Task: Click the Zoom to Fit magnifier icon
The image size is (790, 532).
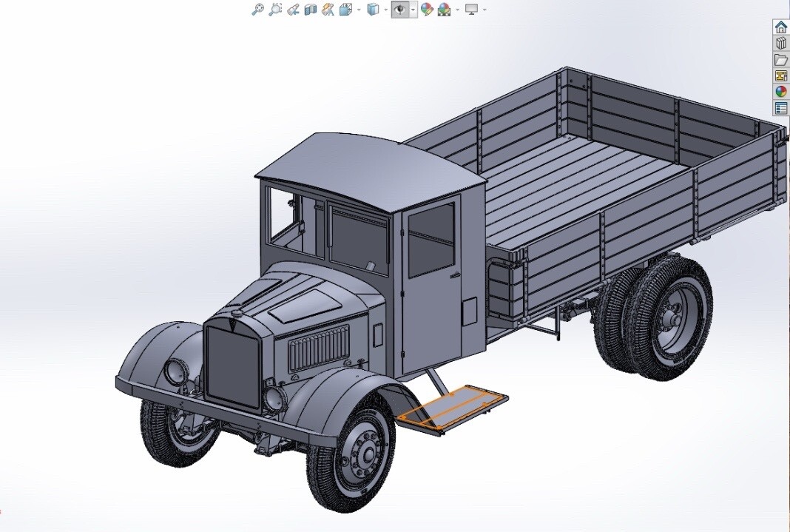Action: coord(257,9)
